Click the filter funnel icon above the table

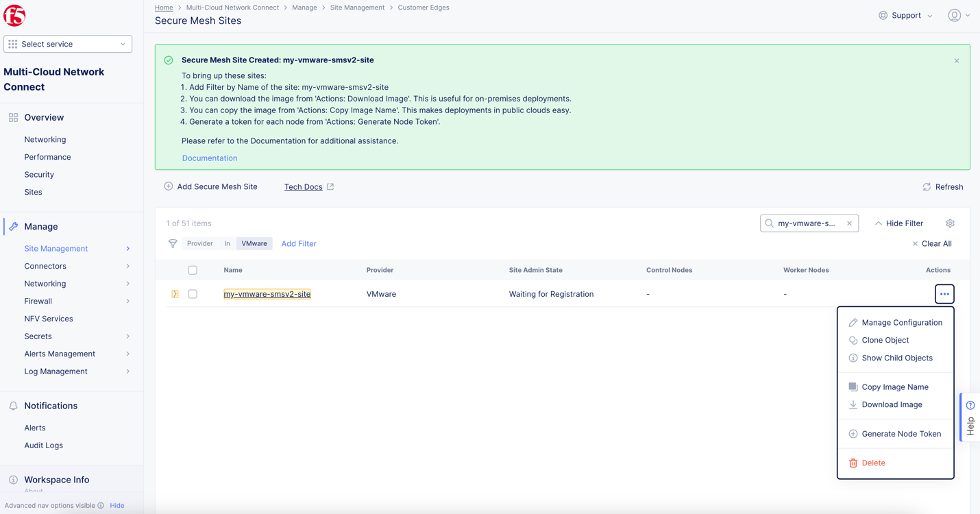pos(172,243)
